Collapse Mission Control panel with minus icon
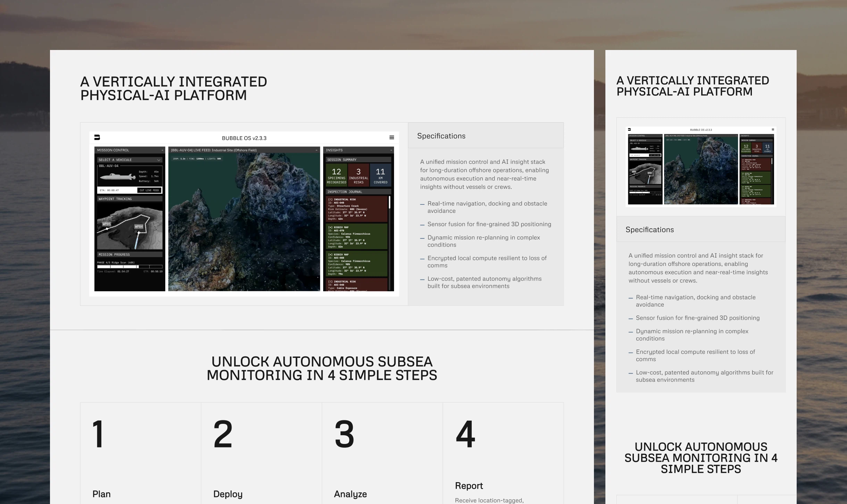 (x=162, y=150)
